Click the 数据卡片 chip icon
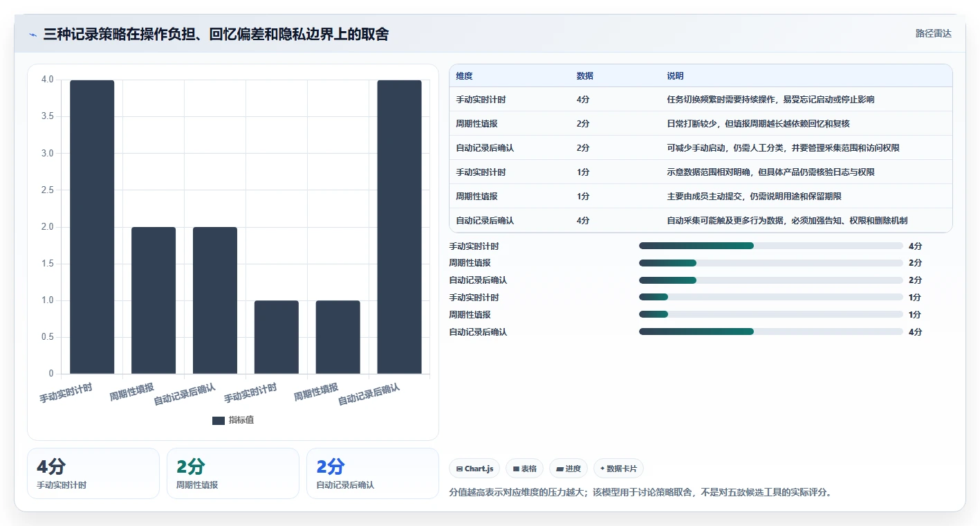 602,469
